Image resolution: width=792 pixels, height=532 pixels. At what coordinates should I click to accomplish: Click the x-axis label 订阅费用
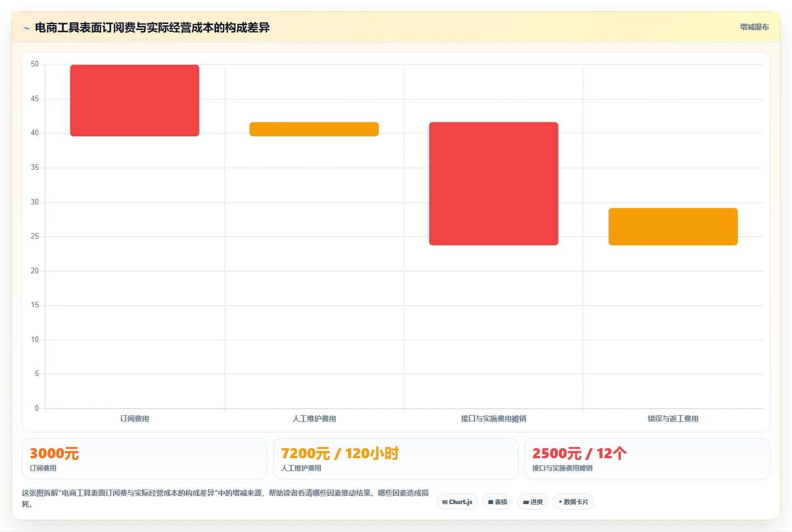coord(135,419)
